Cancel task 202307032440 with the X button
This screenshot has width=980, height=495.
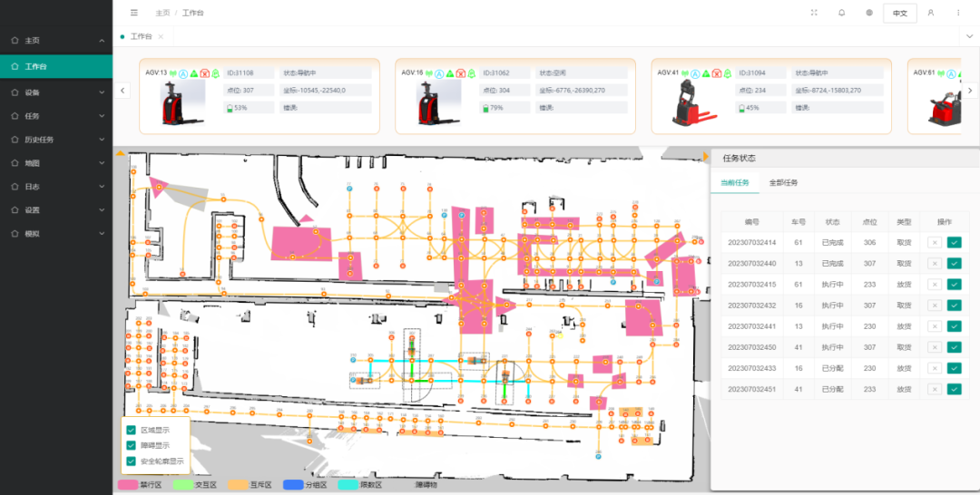[x=935, y=263]
